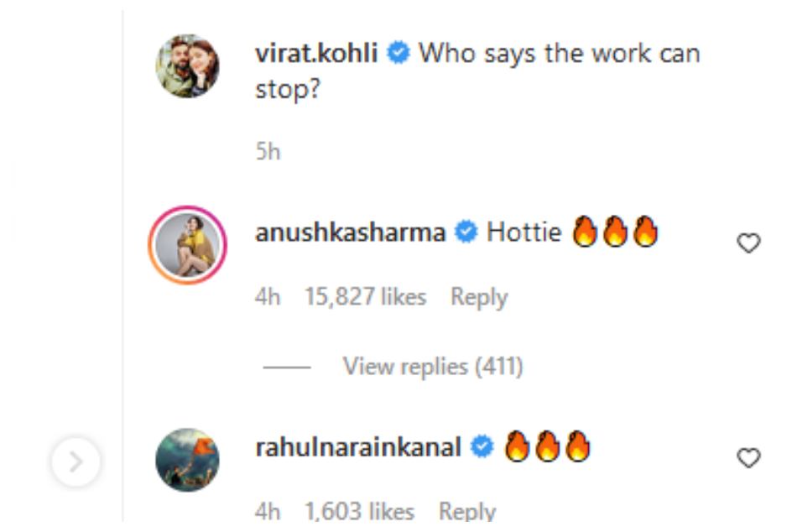This screenshot has height=532, width=797.
Task: Click the 4h timestamp on anushkasharma's comment
Action: [268, 297]
